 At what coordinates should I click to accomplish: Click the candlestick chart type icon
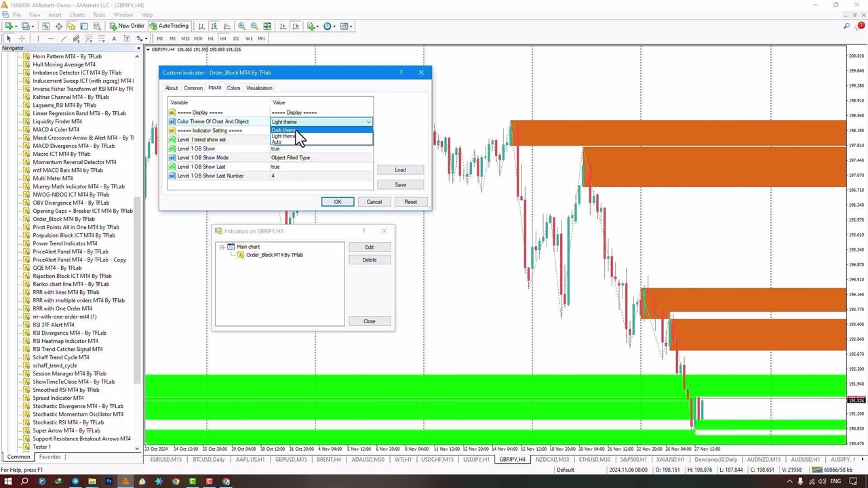[214, 26]
